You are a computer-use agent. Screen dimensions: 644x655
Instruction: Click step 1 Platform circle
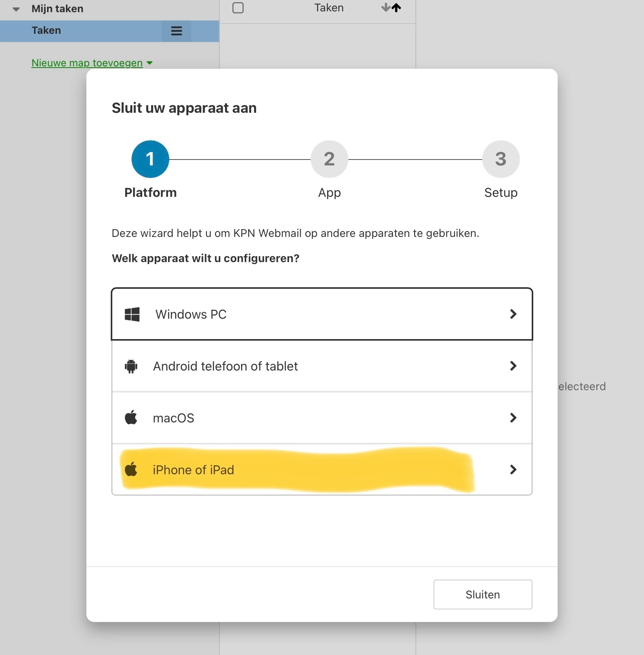click(150, 159)
